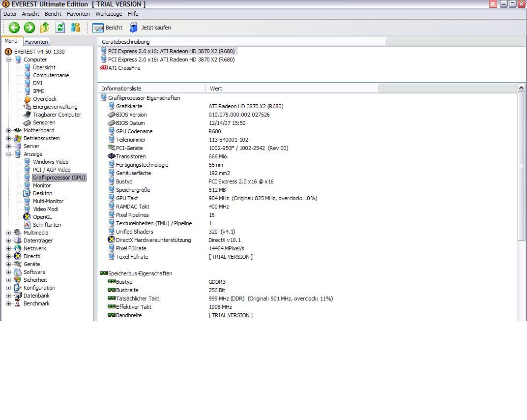Click the Energieverwaltung power icon

pyautogui.click(x=27, y=107)
